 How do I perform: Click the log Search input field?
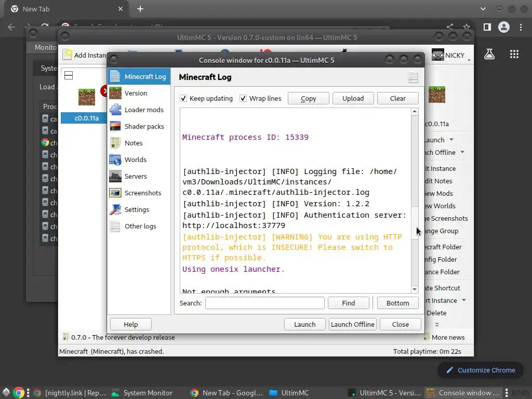tap(264, 303)
